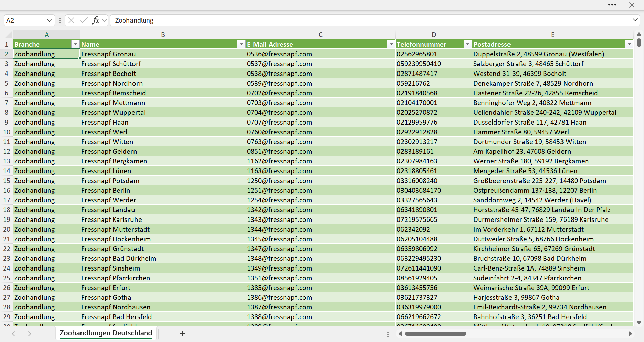
Task: Select cell Fressnapf Potsdam
Action: pos(163,181)
